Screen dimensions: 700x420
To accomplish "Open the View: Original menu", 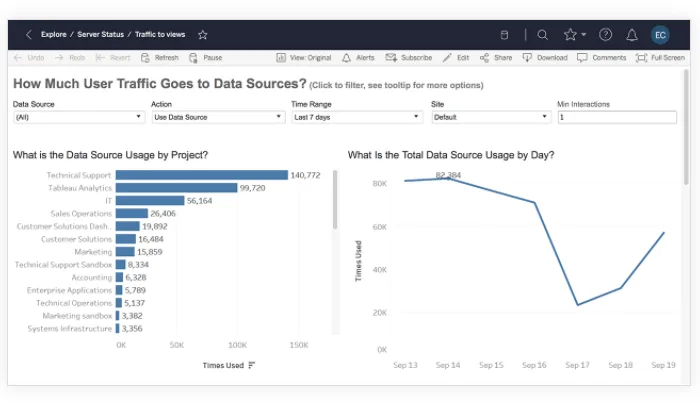I will click(304, 58).
